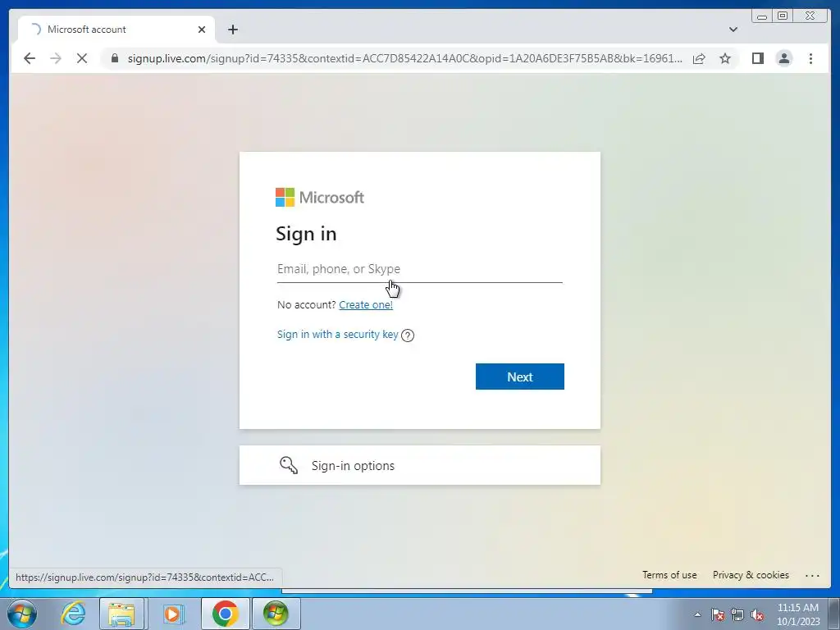This screenshot has width=840, height=630.
Task: View site information via lock icon
Action: (115, 58)
